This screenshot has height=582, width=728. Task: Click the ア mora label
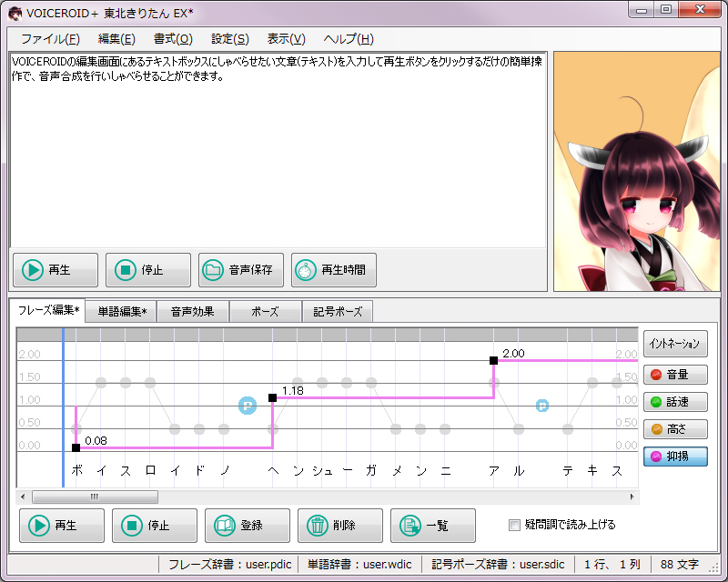tap(494, 471)
